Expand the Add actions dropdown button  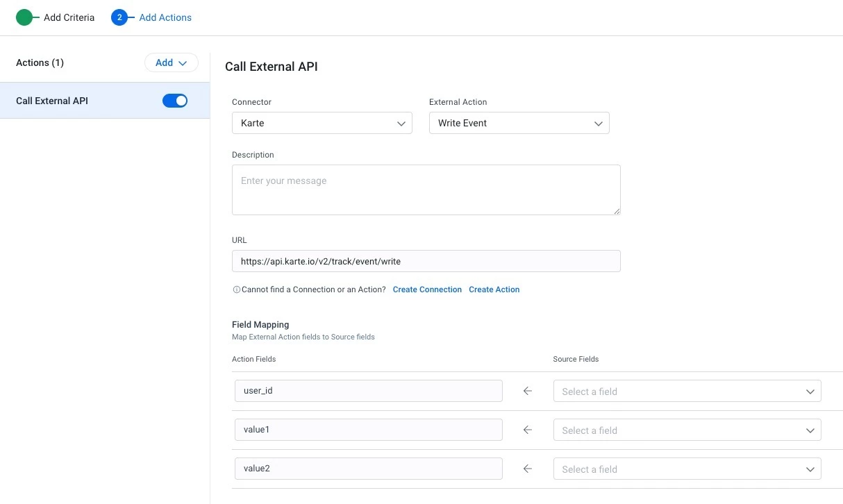click(171, 62)
